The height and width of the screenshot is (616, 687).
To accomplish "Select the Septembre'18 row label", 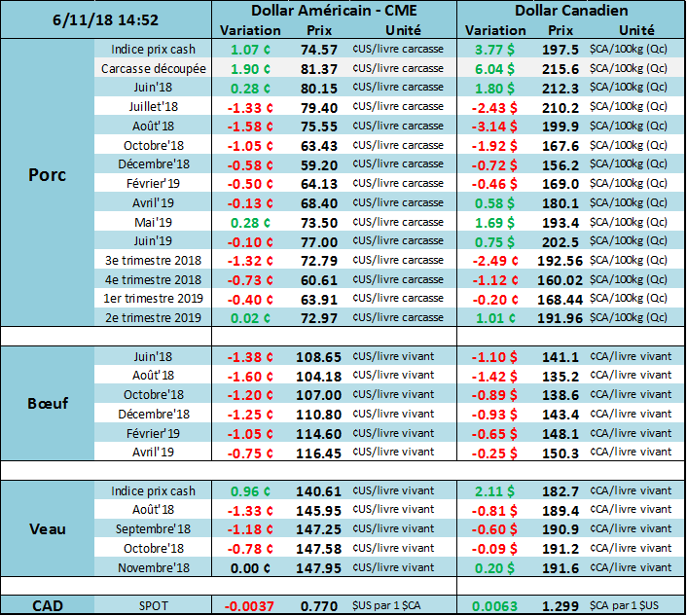I will (154, 528).
